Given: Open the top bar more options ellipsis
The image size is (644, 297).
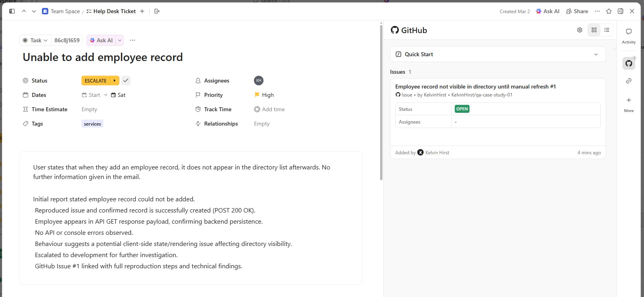Looking at the screenshot, I should coord(597,11).
